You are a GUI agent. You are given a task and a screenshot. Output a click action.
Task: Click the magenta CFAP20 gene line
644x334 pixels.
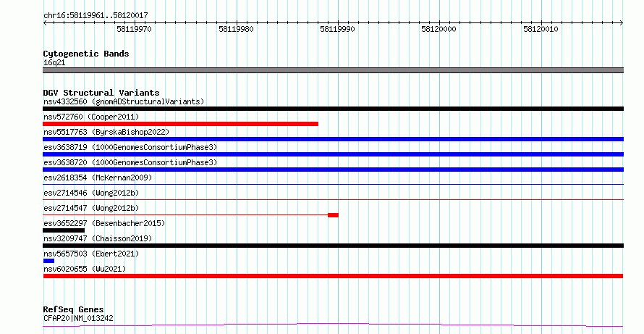[333, 325]
